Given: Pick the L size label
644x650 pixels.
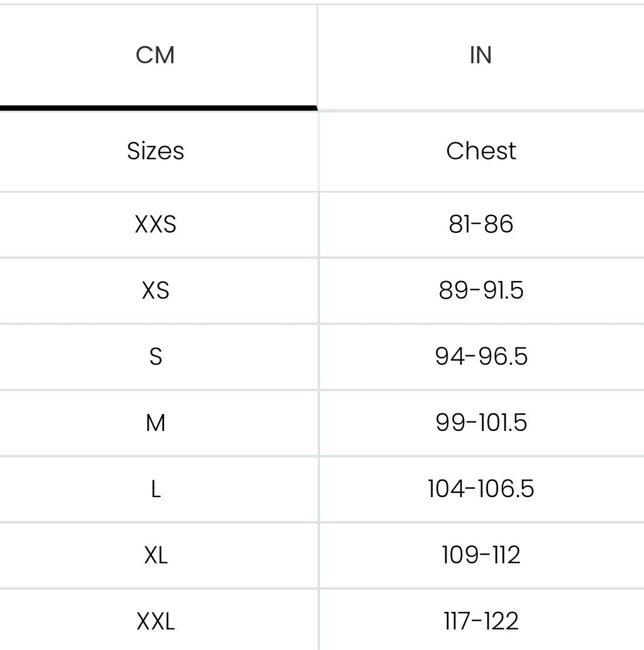Looking at the screenshot, I should tap(155, 489).
